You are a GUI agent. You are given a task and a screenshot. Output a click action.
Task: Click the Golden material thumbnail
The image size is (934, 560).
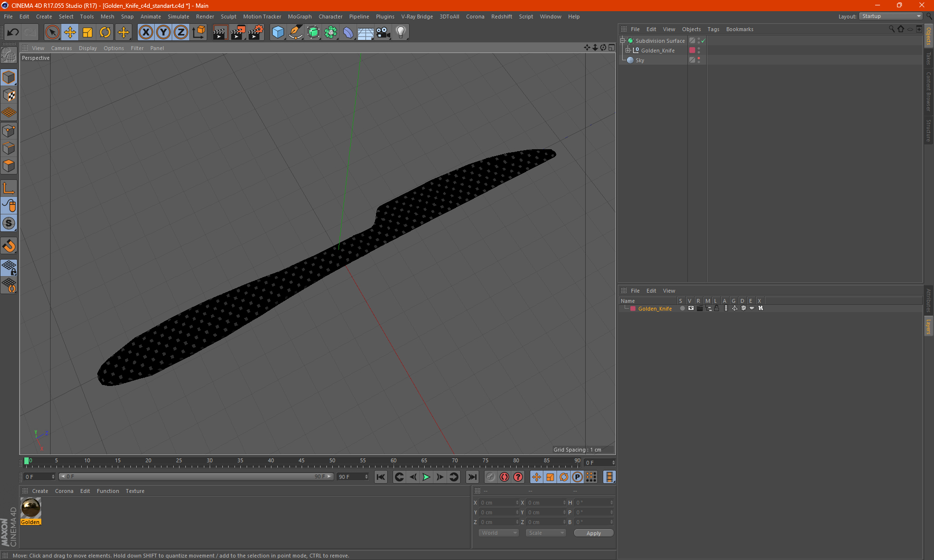[30, 508]
